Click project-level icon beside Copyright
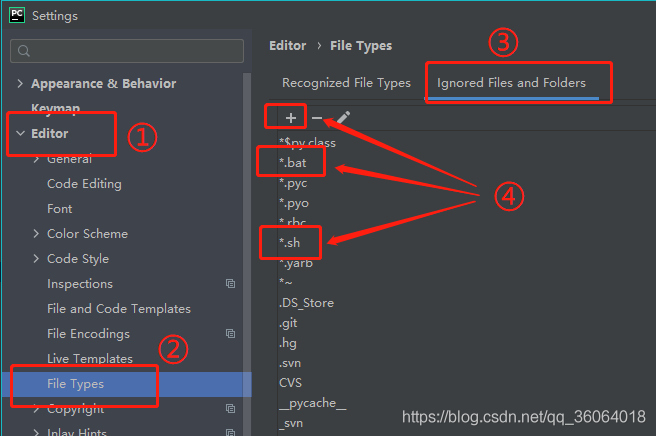Screen dimensions: 656x436 pos(230,409)
